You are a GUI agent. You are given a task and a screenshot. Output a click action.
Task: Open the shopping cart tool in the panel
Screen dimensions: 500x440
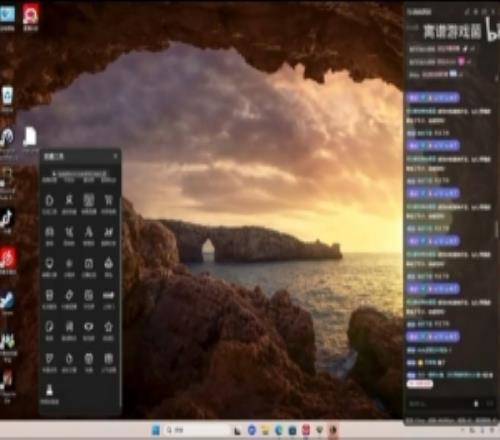tap(109, 200)
